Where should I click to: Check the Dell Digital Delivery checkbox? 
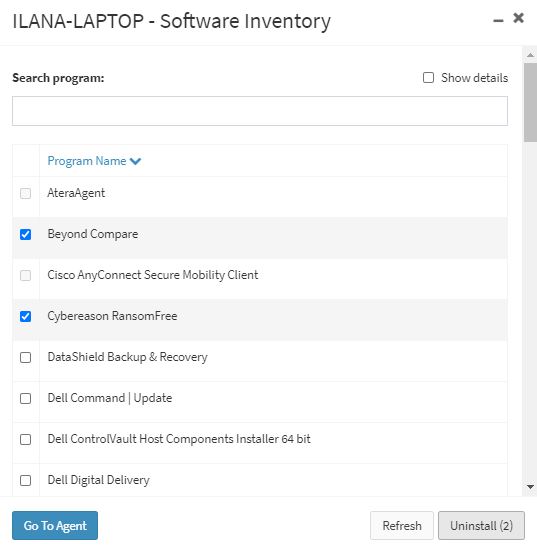(x=25, y=481)
